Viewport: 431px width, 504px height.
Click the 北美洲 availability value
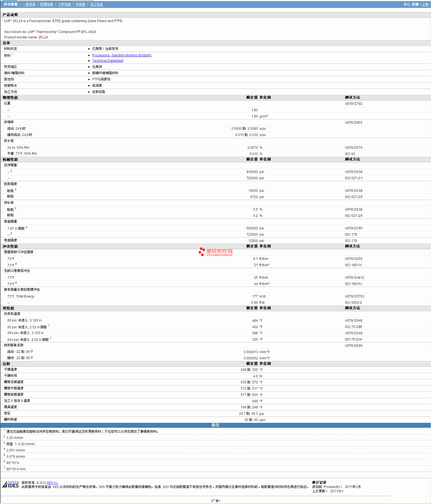click(97, 67)
